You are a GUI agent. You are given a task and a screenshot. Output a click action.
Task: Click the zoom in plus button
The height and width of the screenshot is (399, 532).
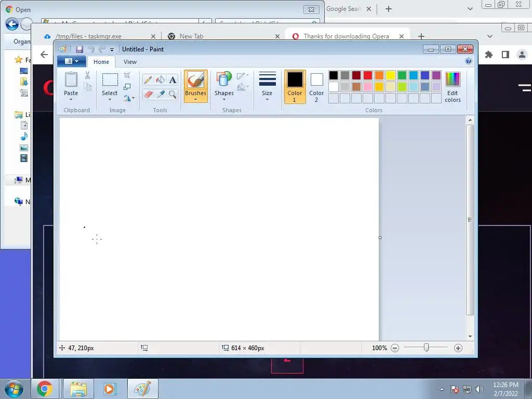pyautogui.click(x=458, y=348)
